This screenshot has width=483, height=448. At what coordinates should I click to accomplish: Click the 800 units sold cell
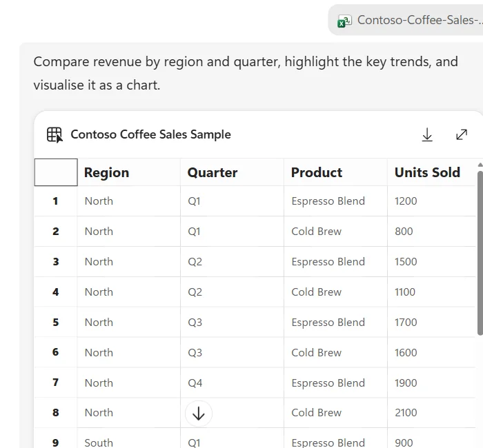431,232
